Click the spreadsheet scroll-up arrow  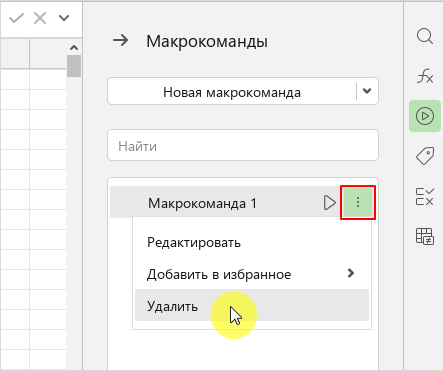click(74, 48)
